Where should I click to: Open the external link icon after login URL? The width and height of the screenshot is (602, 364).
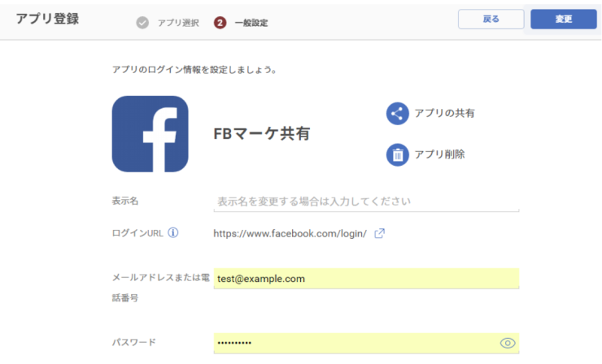[379, 234]
